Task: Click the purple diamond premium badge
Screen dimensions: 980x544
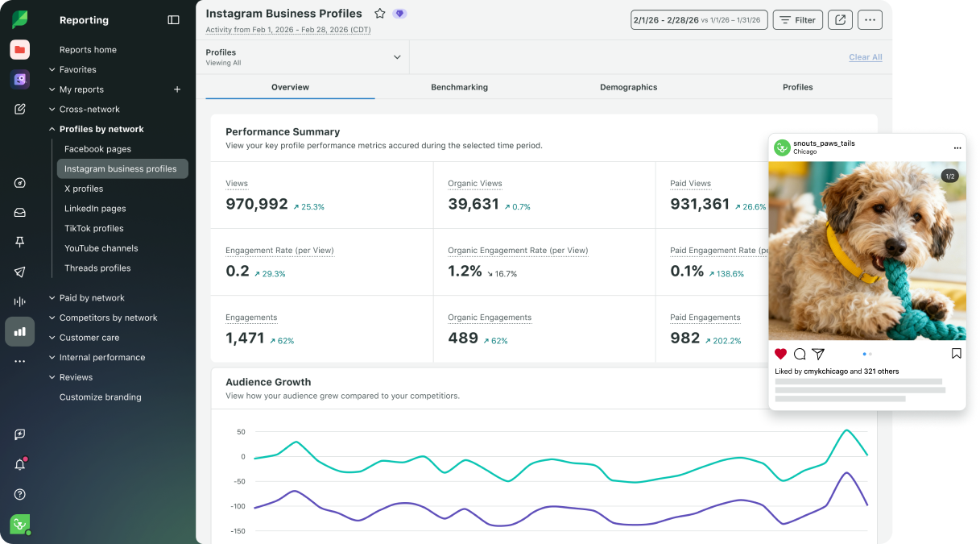Action: coord(399,14)
